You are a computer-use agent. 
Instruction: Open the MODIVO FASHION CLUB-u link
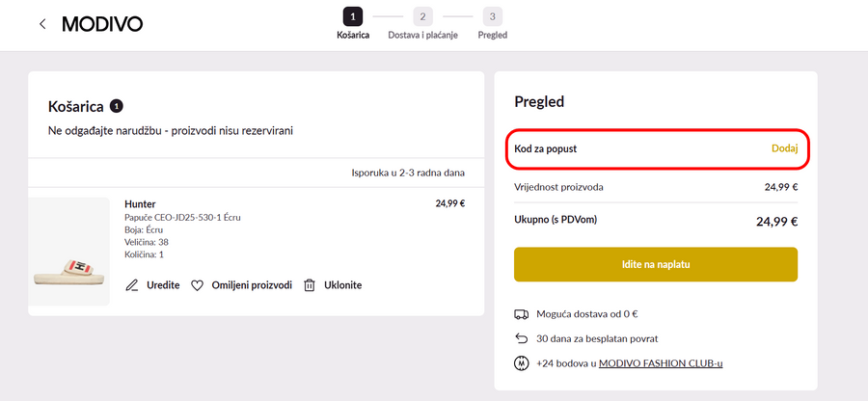pos(661,363)
